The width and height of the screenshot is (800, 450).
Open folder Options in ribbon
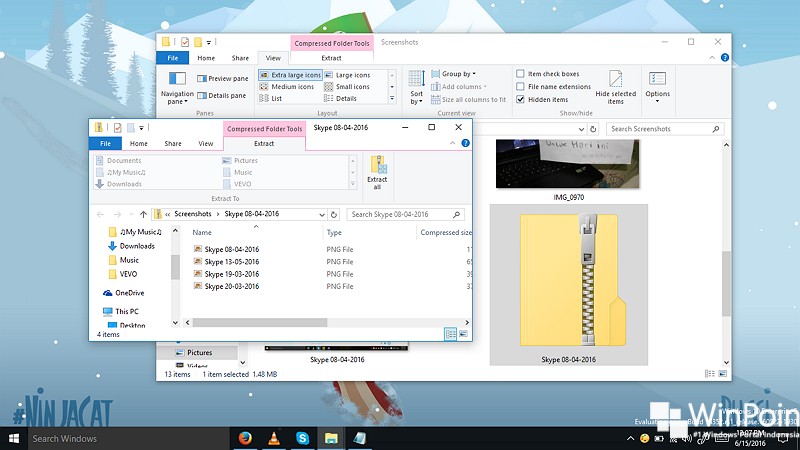coord(657,87)
